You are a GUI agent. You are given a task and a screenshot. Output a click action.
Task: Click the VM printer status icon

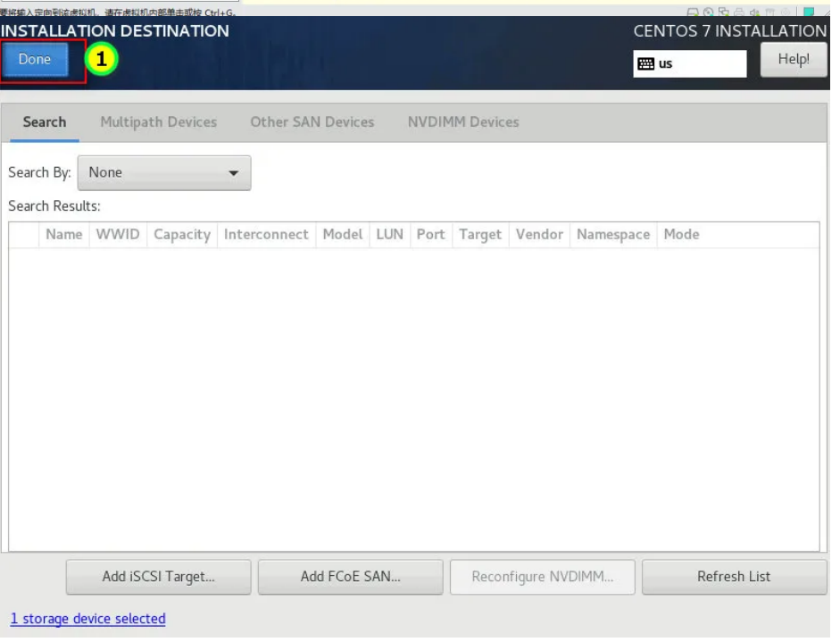(x=739, y=12)
